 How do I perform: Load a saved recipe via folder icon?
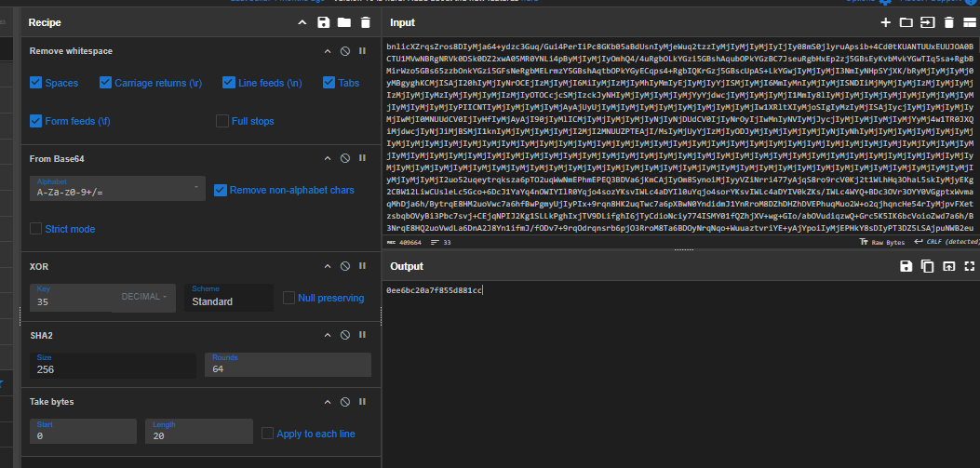point(343,22)
